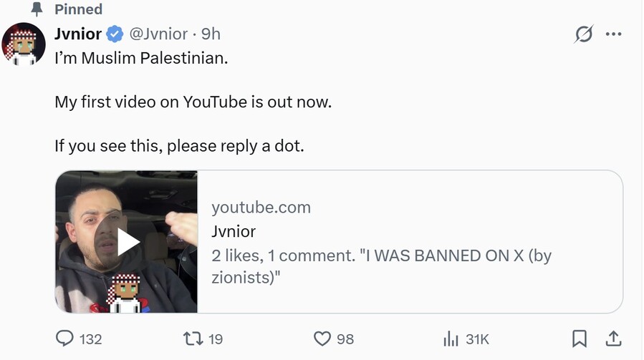This screenshot has height=360, width=644.
Task: Click the pin icon beside Pinned
Action: coord(37,9)
